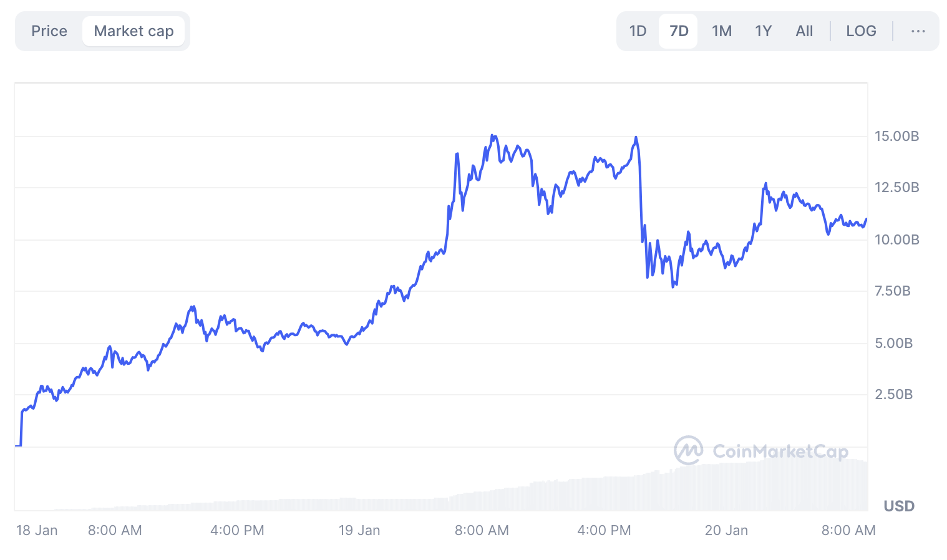947x560 pixels.
Task: Switch chart range to 1M
Action: pos(722,31)
